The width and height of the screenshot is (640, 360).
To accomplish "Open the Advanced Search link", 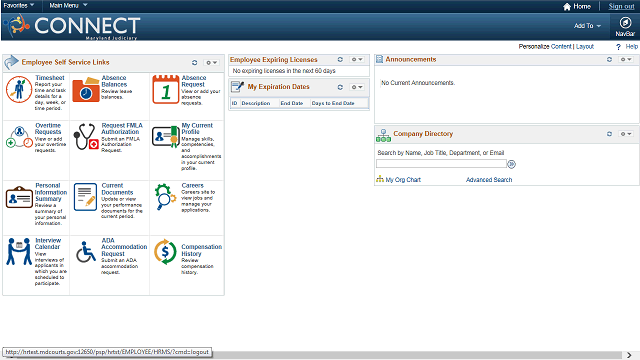I will 489,180.
